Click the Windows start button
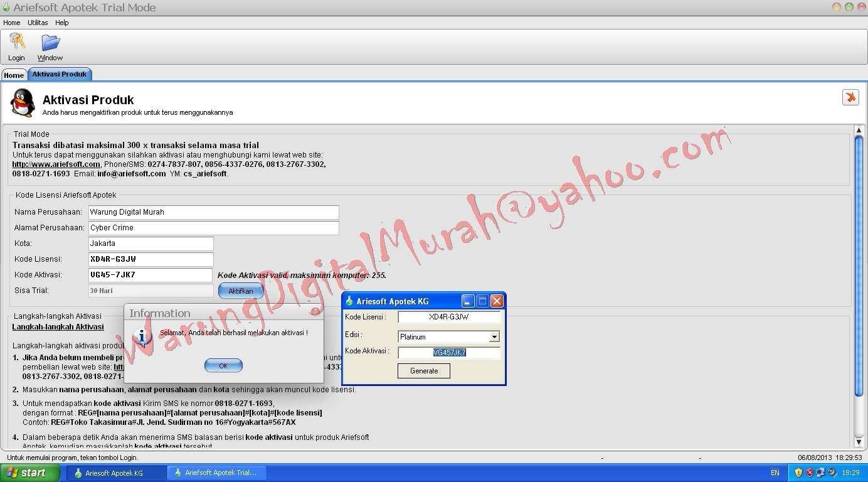 tap(30, 473)
